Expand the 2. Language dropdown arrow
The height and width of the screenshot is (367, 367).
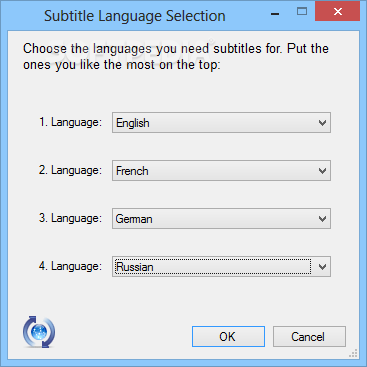coord(322,171)
